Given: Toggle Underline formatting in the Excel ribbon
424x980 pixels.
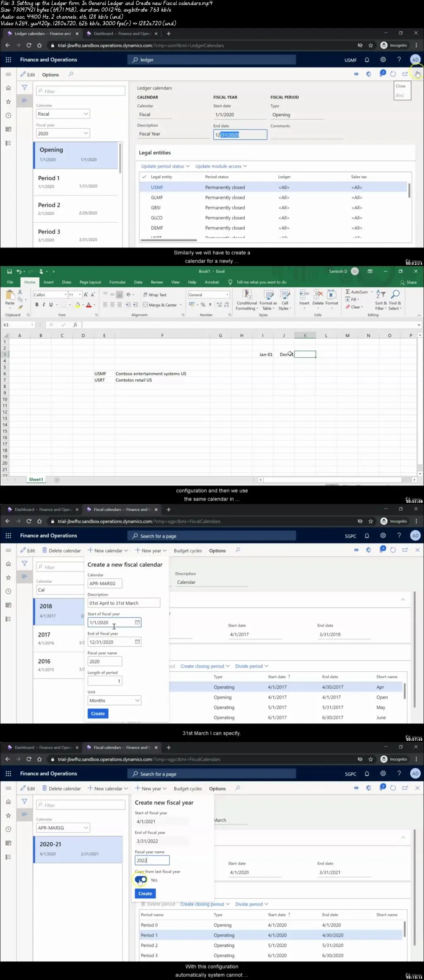Looking at the screenshot, I should pos(51,305).
